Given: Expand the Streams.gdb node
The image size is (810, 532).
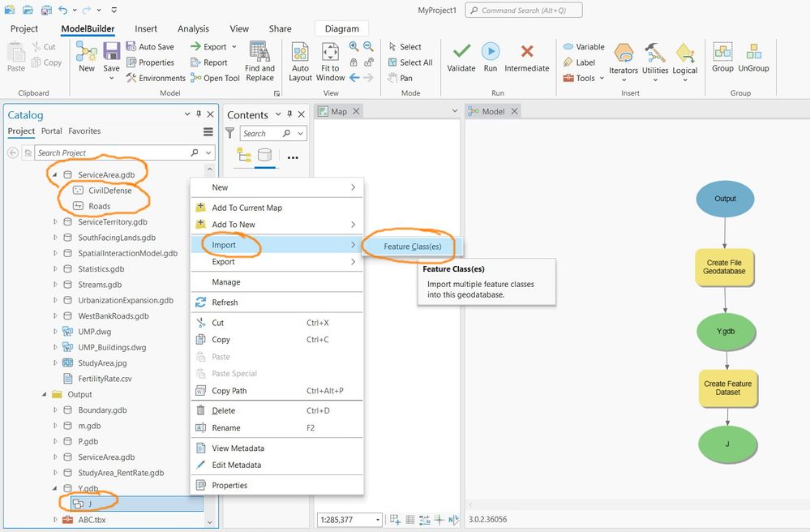Looking at the screenshot, I should 55,285.
